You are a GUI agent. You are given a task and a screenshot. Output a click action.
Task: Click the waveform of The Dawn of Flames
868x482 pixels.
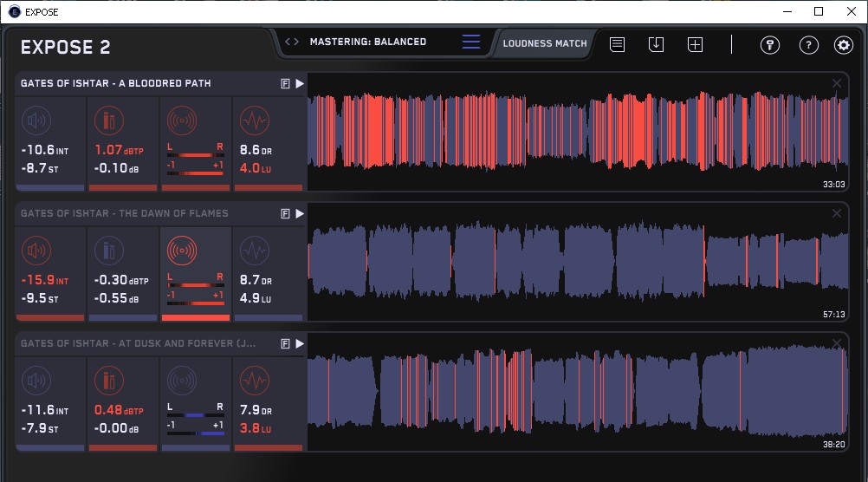pos(578,262)
